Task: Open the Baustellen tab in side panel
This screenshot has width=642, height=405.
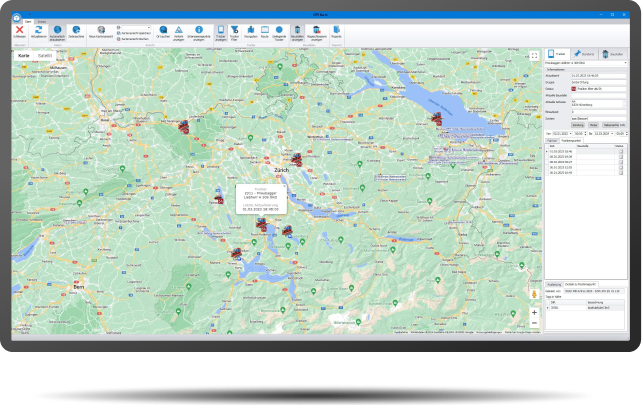Action: (613, 54)
